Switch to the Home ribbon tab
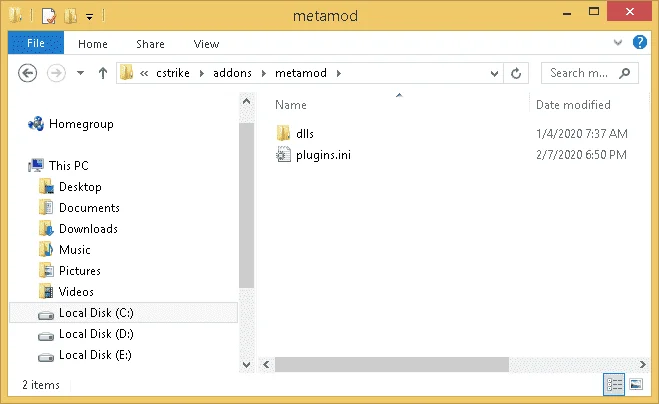 [x=92, y=44]
